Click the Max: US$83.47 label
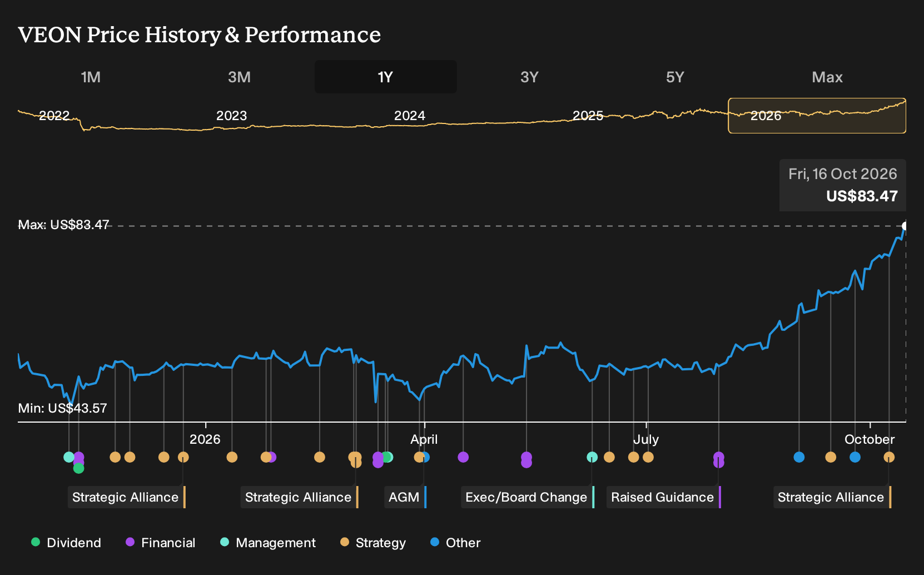Viewport: 924px width, 575px height. 64,225
